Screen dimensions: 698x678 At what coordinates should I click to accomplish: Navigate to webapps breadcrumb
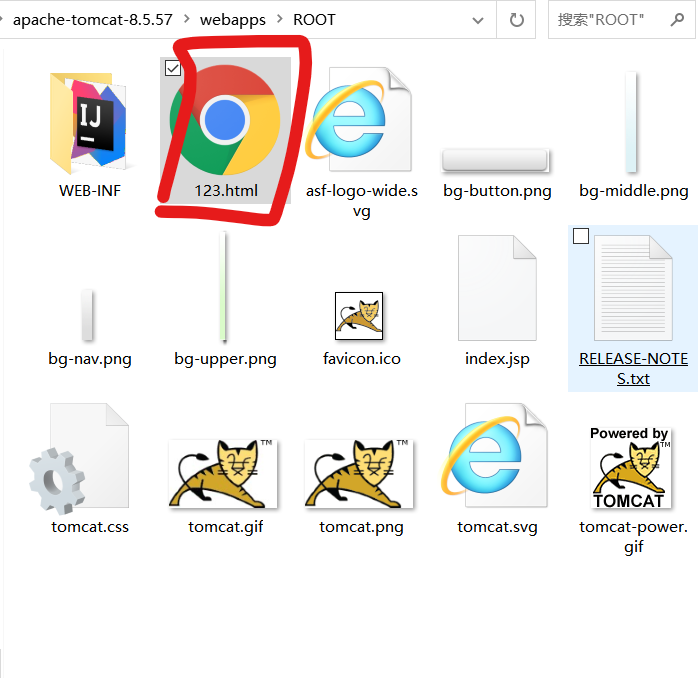pos(233,20)
